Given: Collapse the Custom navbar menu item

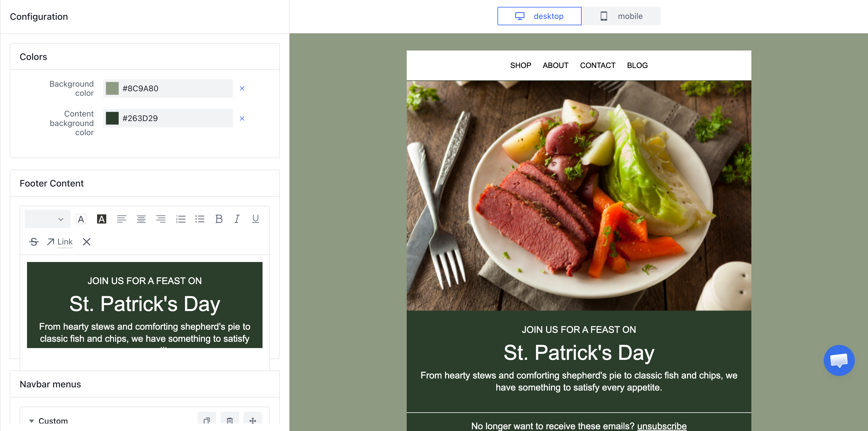Looking at the screenshot, I should pos(32,421).
